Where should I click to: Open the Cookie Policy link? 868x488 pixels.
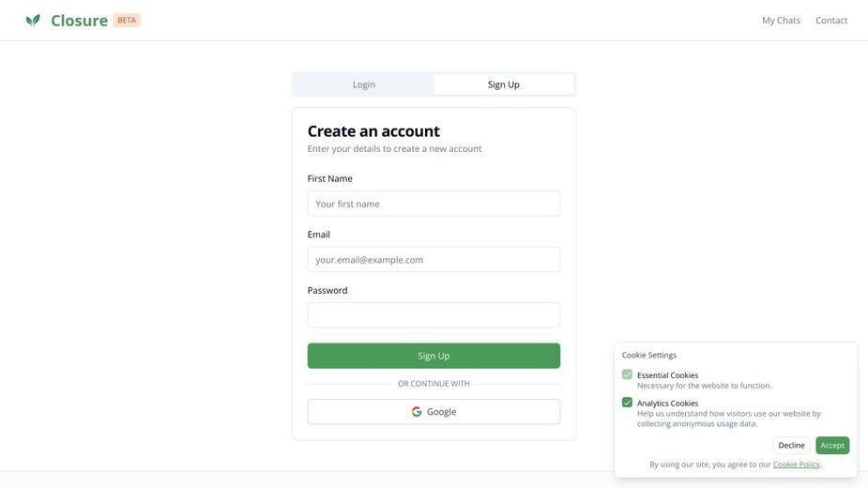coord(796,465)
